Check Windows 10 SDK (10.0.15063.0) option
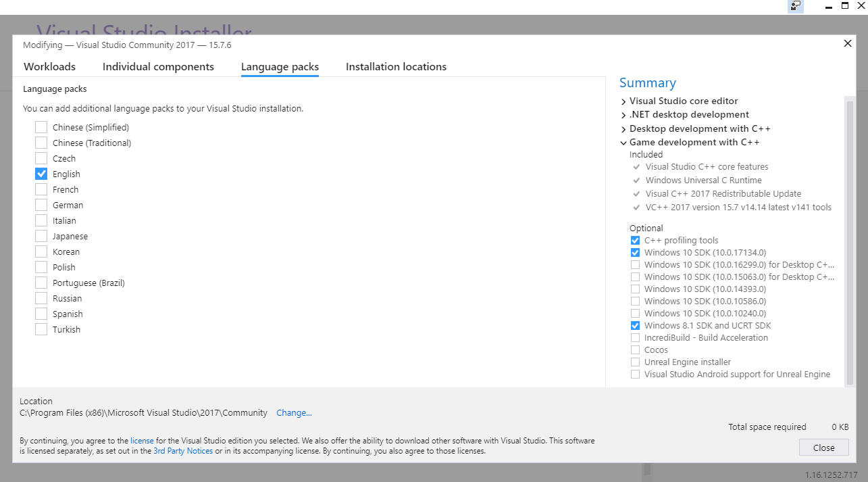Viewport: 868px width, 482px height. tap(635, 277)
